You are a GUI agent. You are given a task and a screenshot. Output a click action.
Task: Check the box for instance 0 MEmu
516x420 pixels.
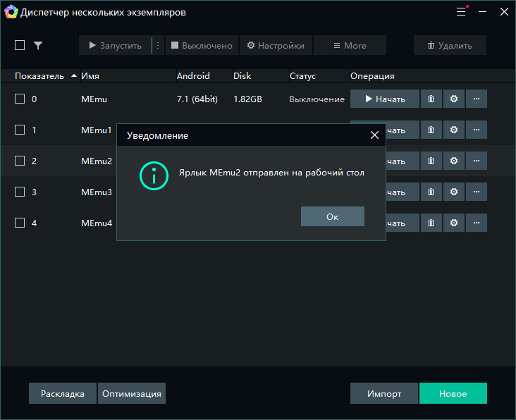[20, 99]
